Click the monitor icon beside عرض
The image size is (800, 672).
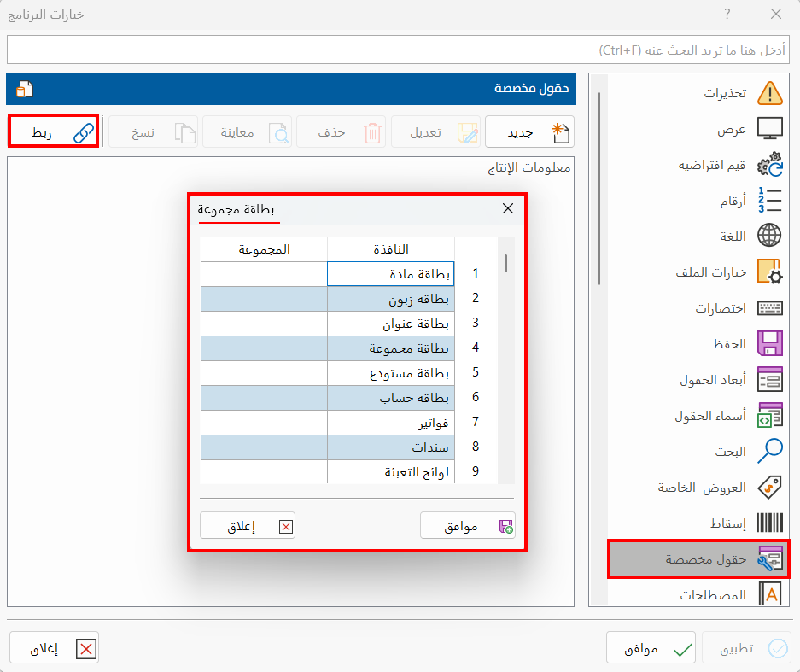click(771, 128)
